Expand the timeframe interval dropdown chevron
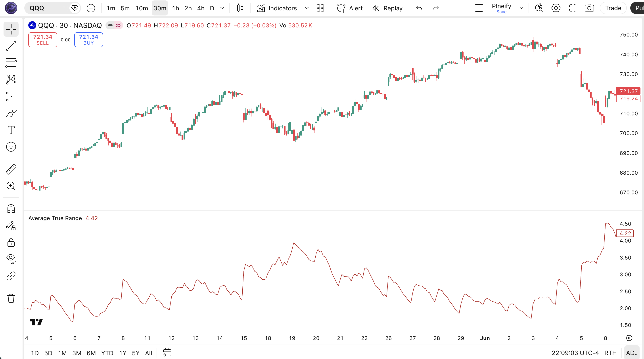The width and height of the screenshot is (644, 359). [x=222, y=8]
